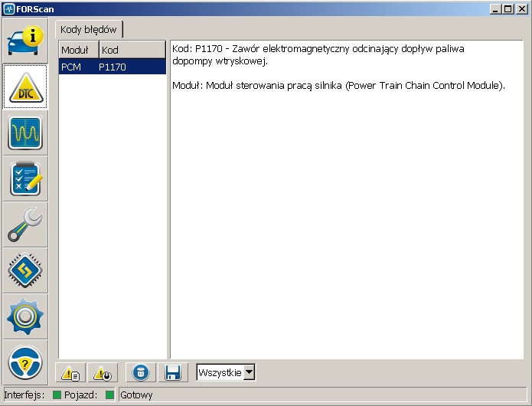This screenshot has height=406, width=532.
Task: Expand the Wszystkie filter dropdown
Action: pyautogui.click(x=249, y=373)
